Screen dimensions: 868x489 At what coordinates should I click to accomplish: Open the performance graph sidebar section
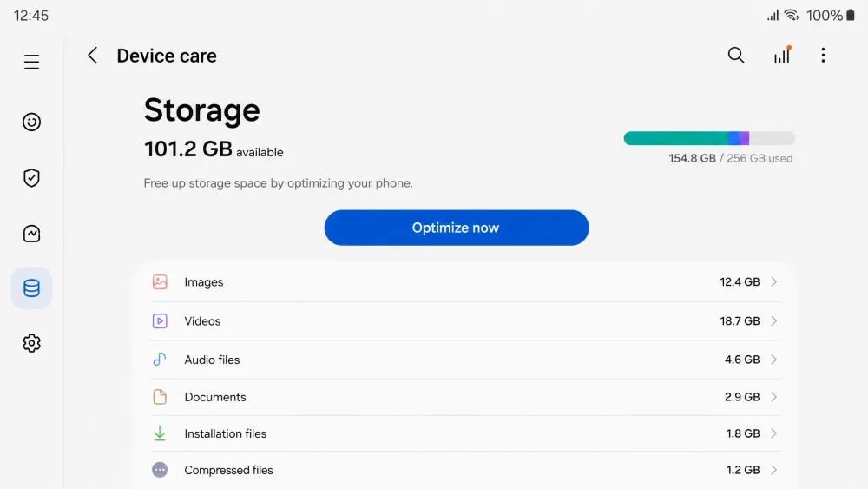(31, 234)
